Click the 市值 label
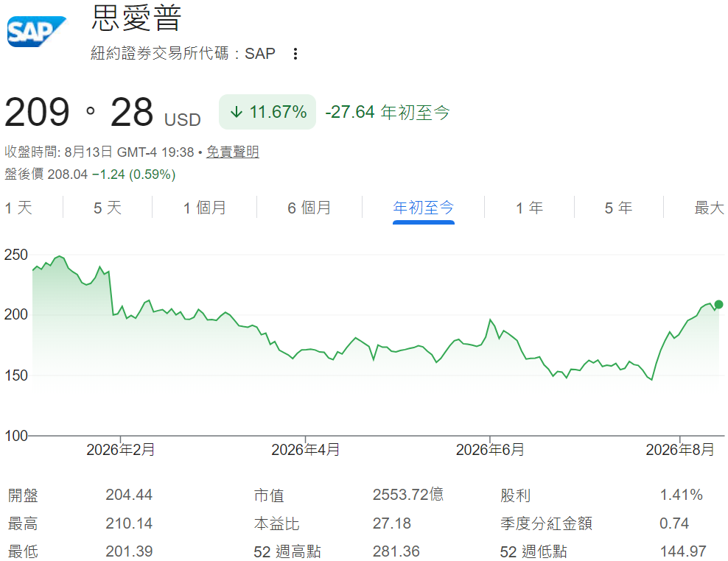This screenshot has height=561, width=728. tap(269, 495)
